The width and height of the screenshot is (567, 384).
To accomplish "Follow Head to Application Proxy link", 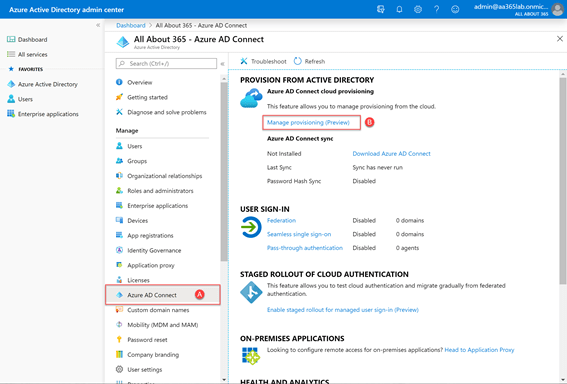I will [479, 350].
